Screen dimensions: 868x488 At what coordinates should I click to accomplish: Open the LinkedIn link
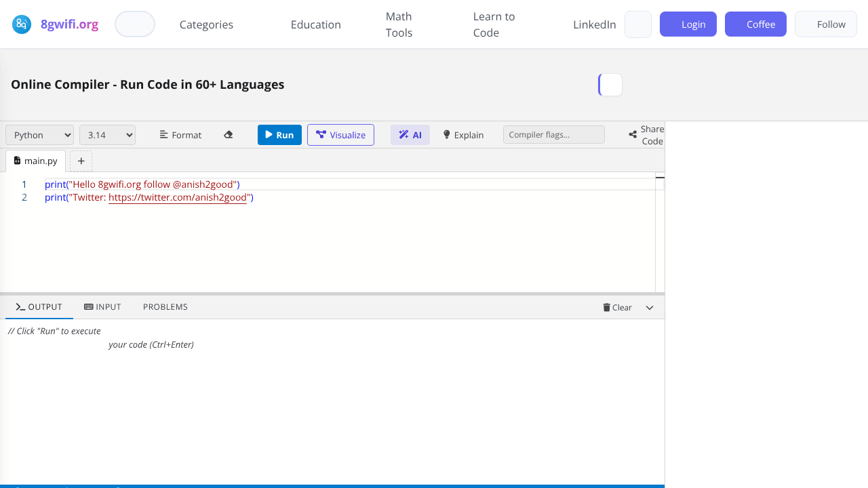(x=595, y=24)
